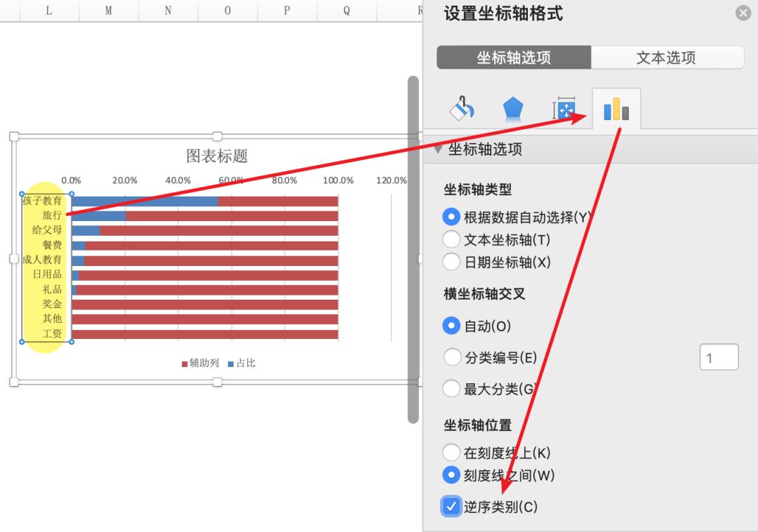Close the 设置坐标轴格式 pane
This screenshot has height=532, width=758.
(743, 13)
